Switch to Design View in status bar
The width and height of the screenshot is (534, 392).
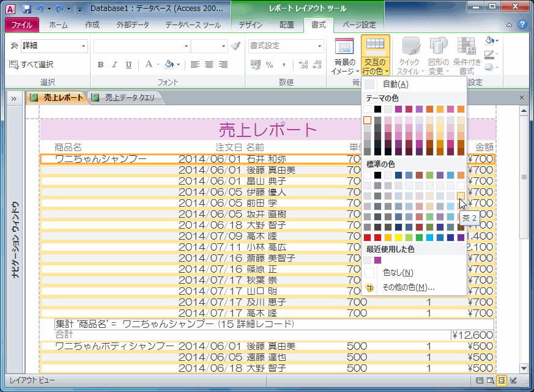[x=513, y=380]
